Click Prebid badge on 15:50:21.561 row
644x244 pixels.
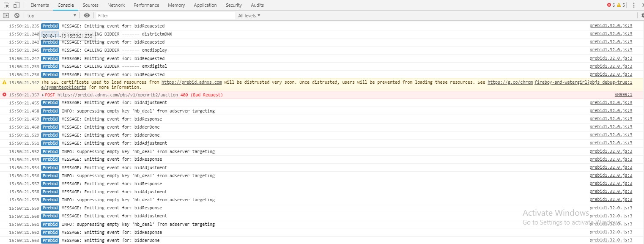[50, 224]
